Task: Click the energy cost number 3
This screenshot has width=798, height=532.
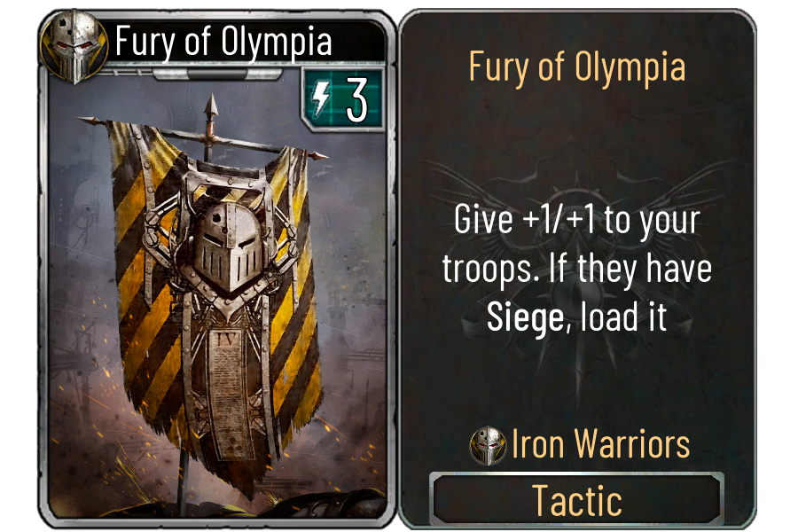Action: coord(356,101)
